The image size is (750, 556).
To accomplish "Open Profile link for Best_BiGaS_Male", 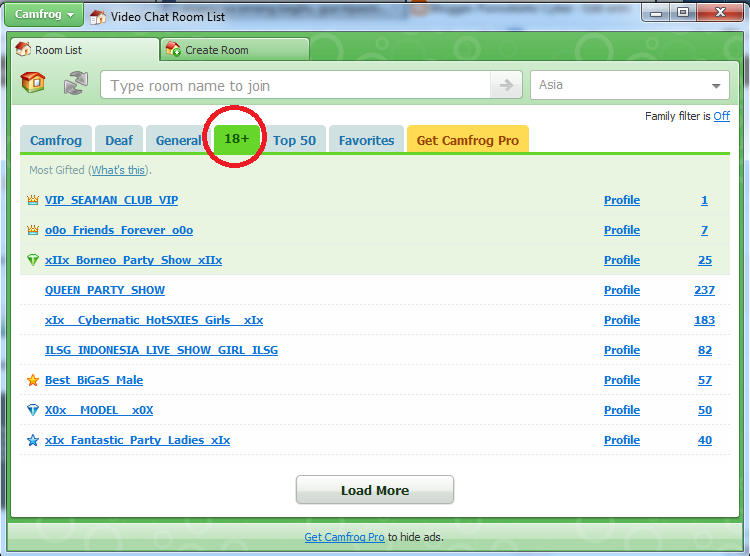I will click(x=622, y=380).
